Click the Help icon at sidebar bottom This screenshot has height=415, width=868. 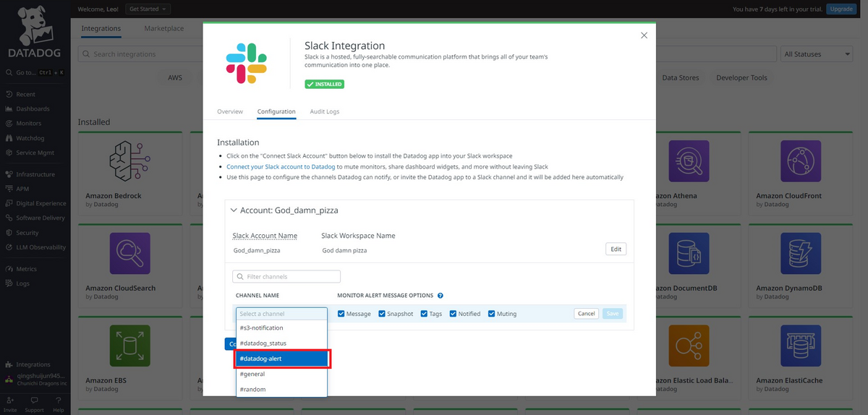coord(59,404)
